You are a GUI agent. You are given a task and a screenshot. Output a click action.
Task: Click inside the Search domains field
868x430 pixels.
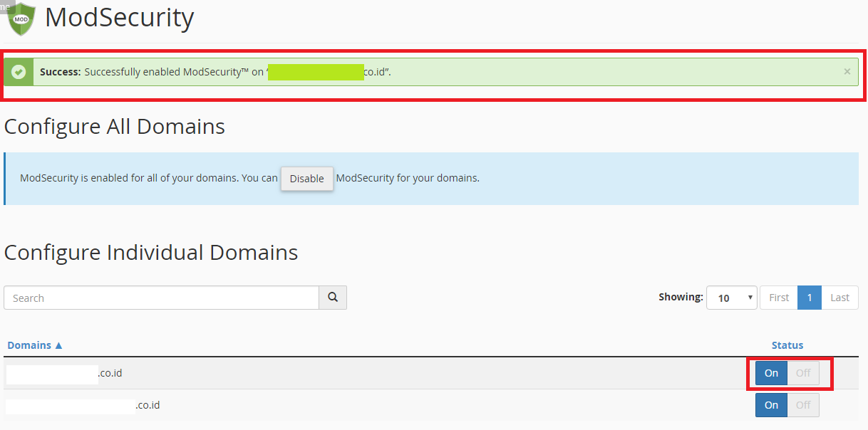[x=160, y=297]
